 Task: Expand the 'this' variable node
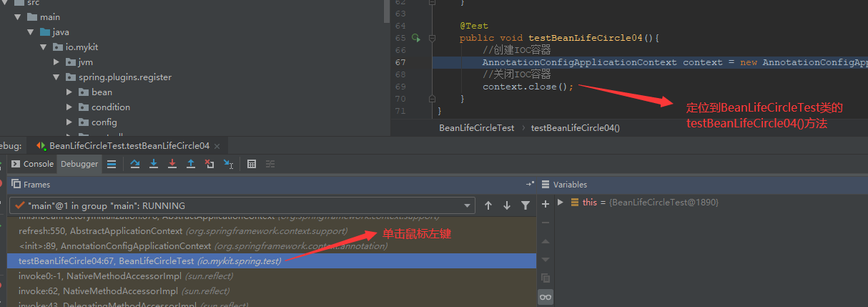click(561, 203)
